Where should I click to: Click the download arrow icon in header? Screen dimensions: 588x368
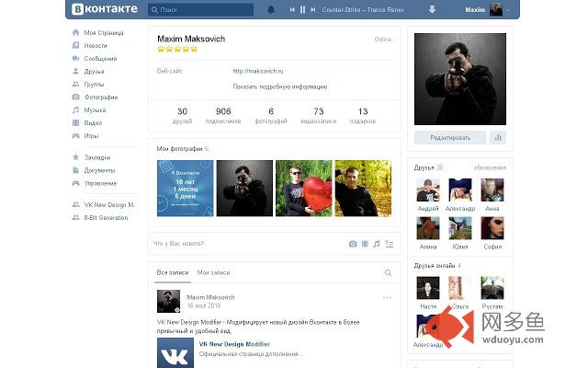click(x=432, y=10)
